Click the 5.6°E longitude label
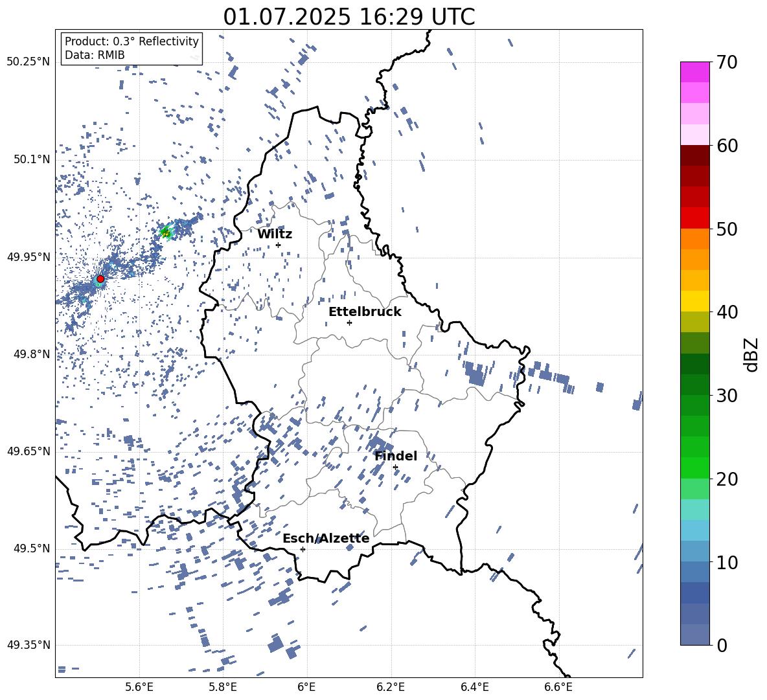This screenshot has height=700, width=767. [139, 687]
